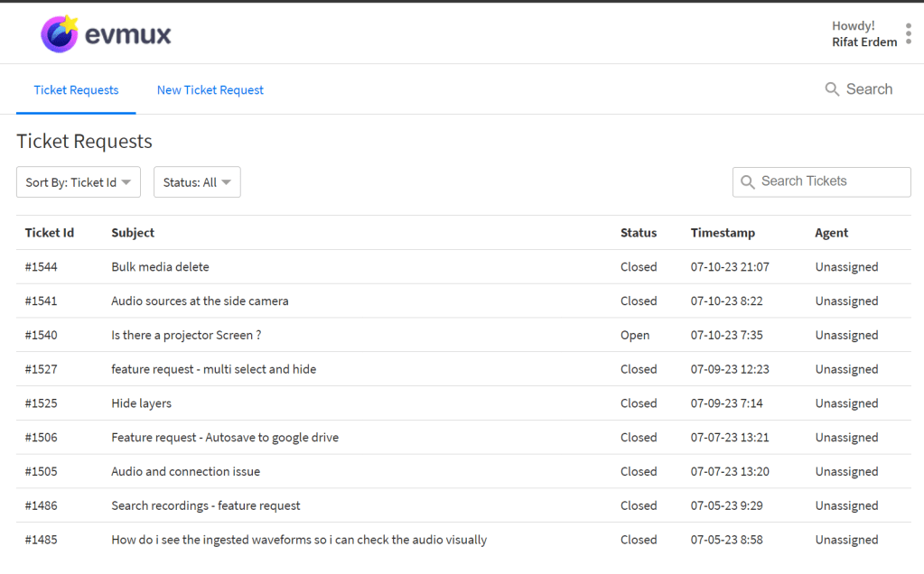Click Unassigned agent for ticket #1506

[x=847, y=438]
